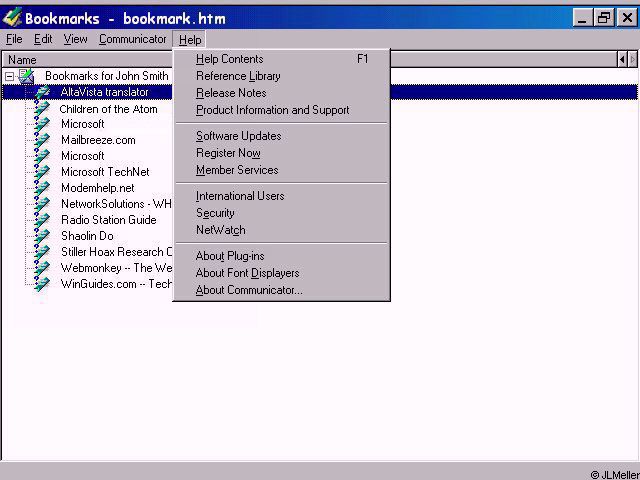Select the Microsoft TechNet bookmark text

[105, 172]
